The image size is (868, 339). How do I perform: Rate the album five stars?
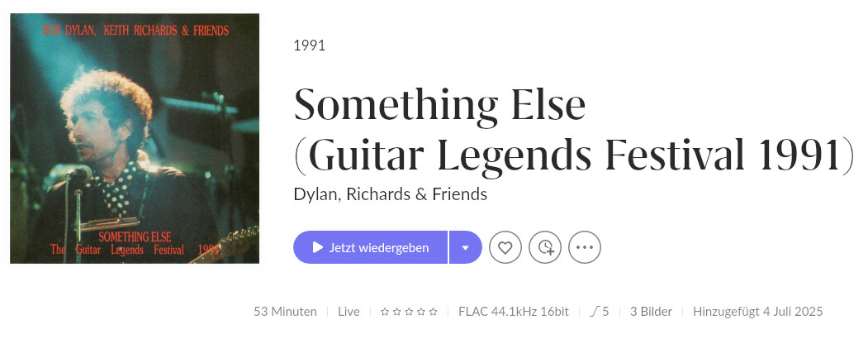[x=433, y=312]
